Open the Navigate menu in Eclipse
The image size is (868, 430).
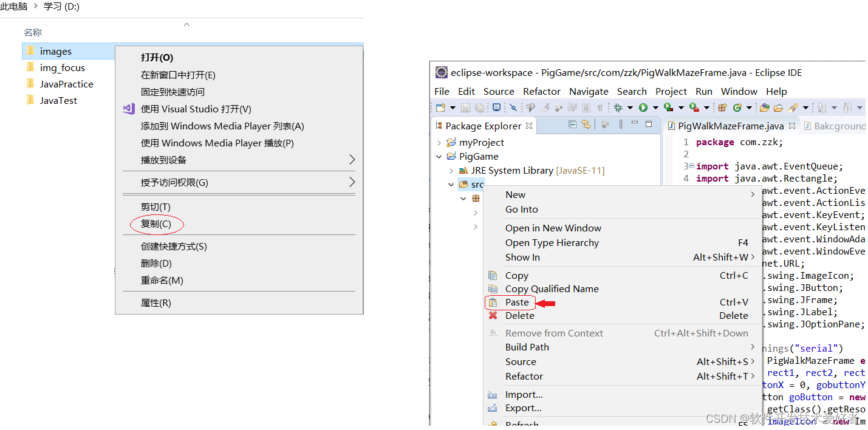589,91
